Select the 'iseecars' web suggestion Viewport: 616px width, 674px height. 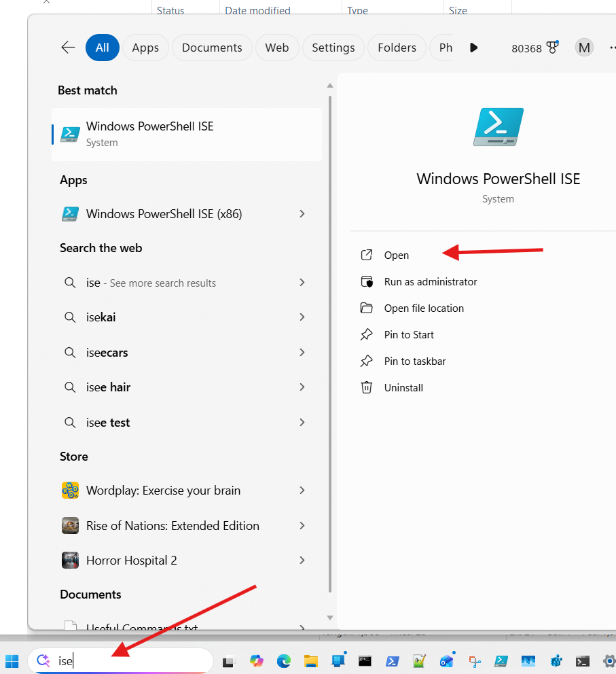pos(107,353)
